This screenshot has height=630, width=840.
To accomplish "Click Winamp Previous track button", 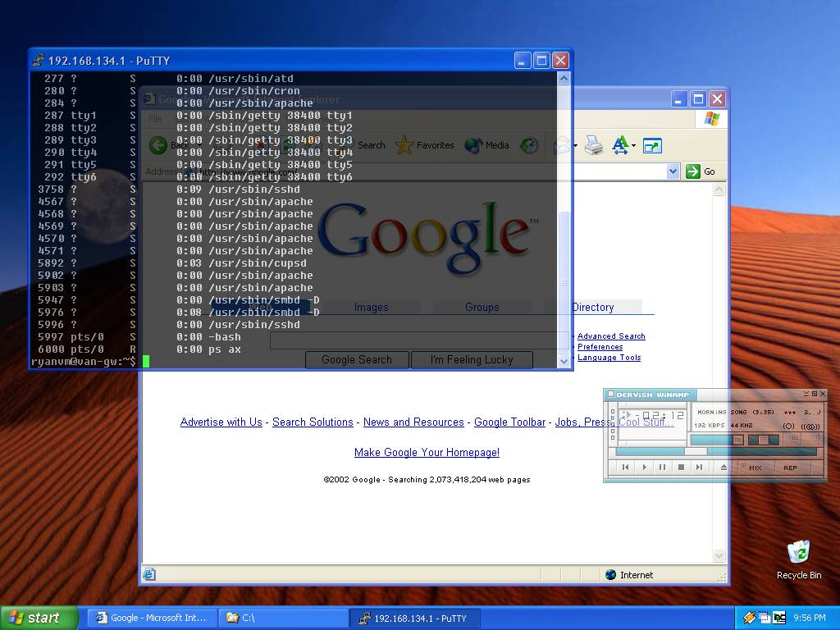I will click(x=625, y=467).
